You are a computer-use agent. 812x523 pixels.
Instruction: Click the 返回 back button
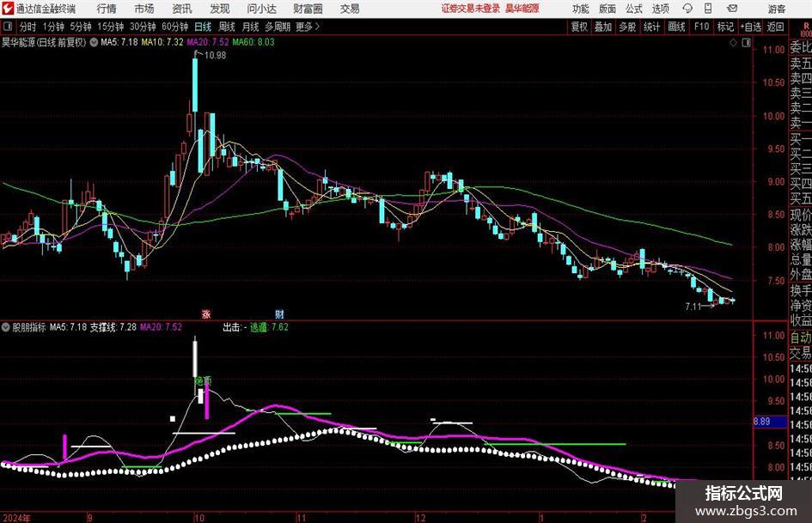[775, 27]
